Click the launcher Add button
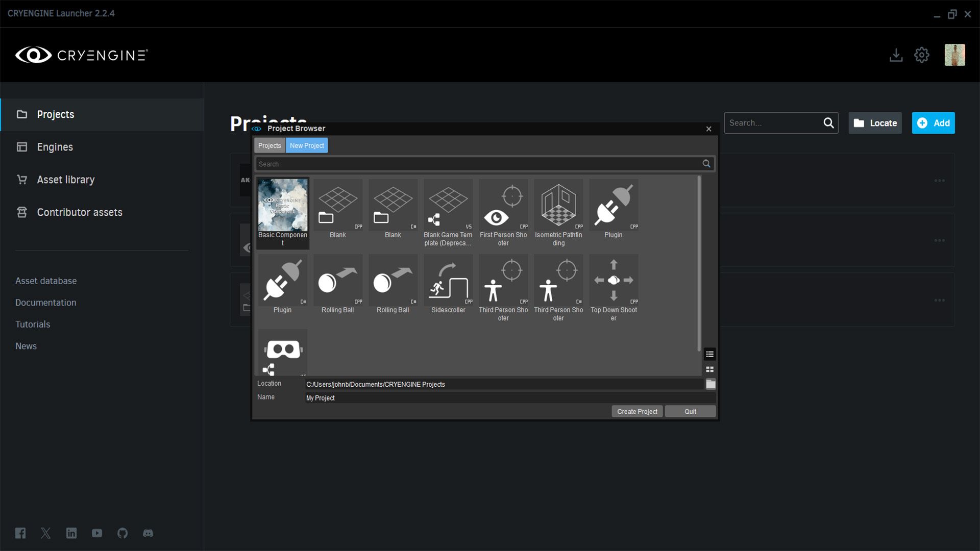 point(933,123)
